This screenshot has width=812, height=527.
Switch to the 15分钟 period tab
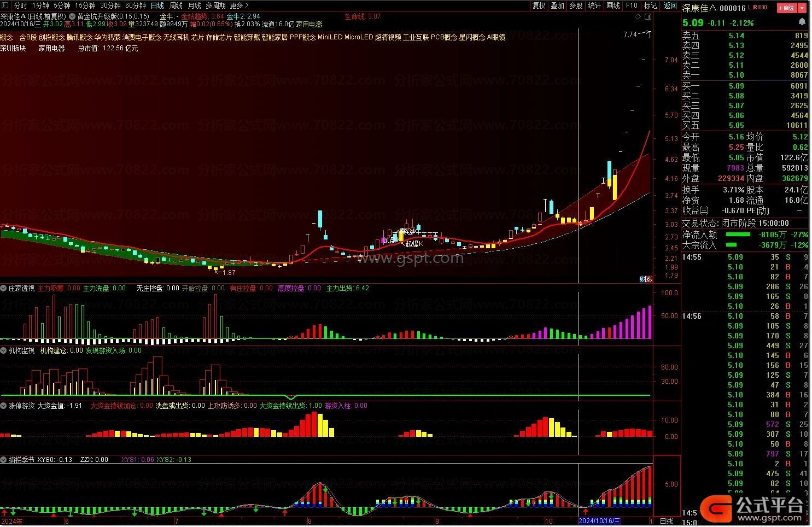click(x=85, y=5)
